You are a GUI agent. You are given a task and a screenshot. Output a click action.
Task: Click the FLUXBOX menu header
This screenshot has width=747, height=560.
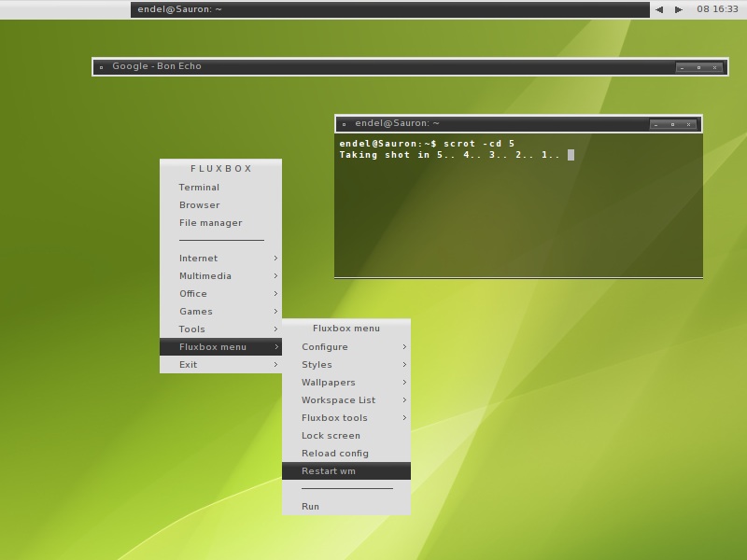pos(220,169)
